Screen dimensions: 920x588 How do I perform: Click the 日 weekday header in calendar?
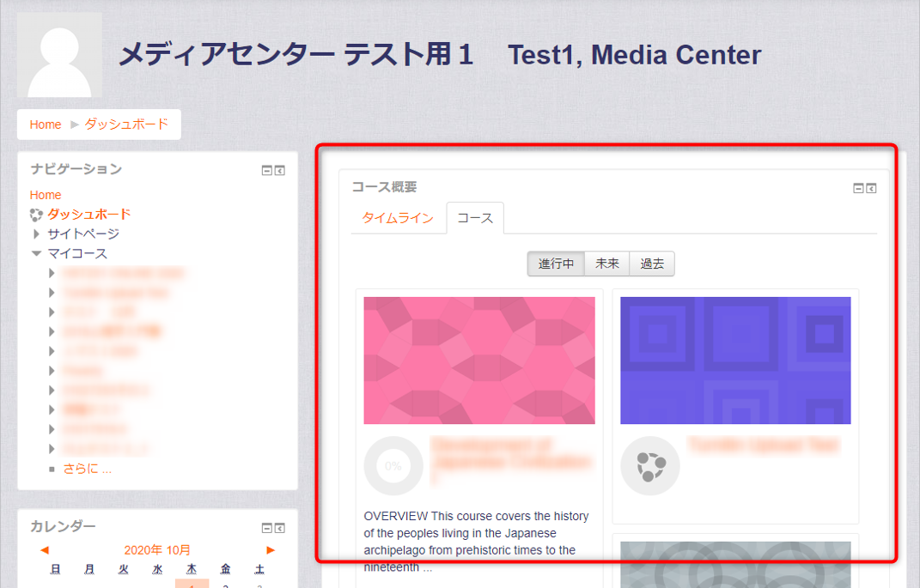point(55,569)
